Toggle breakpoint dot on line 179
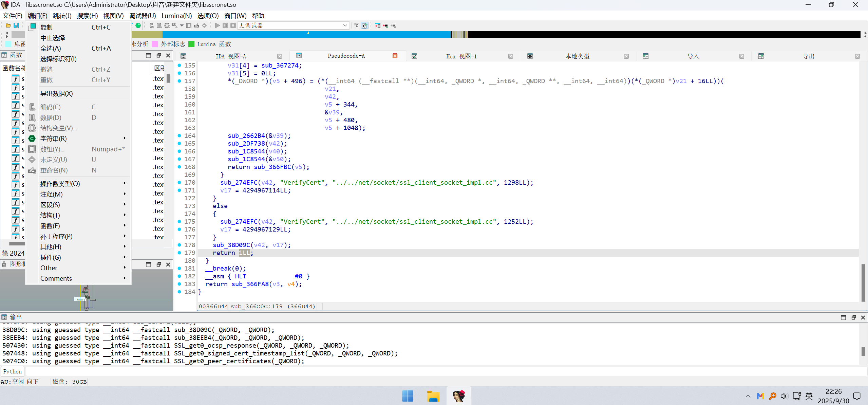 [180, 253]
